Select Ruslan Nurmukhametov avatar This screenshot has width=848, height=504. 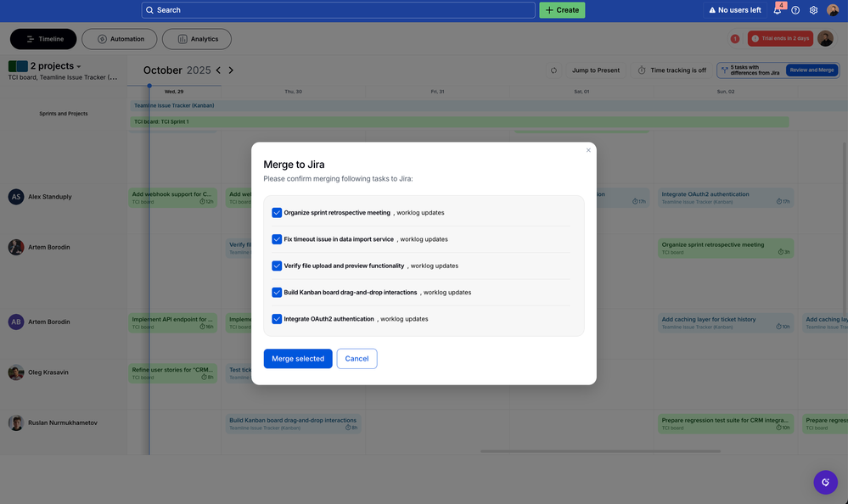pos(16,423)
